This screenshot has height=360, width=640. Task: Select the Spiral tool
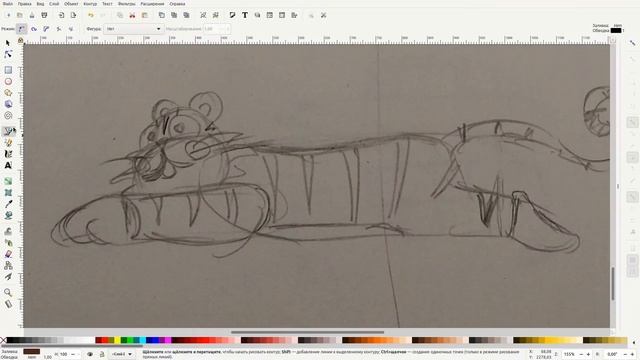point(8,116)
